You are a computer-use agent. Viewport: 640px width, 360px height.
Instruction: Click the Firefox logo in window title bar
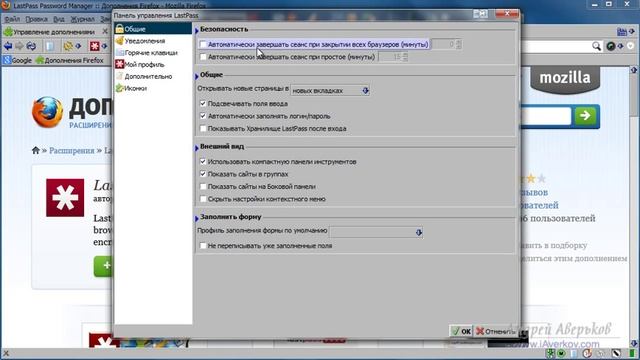(6, 5)
